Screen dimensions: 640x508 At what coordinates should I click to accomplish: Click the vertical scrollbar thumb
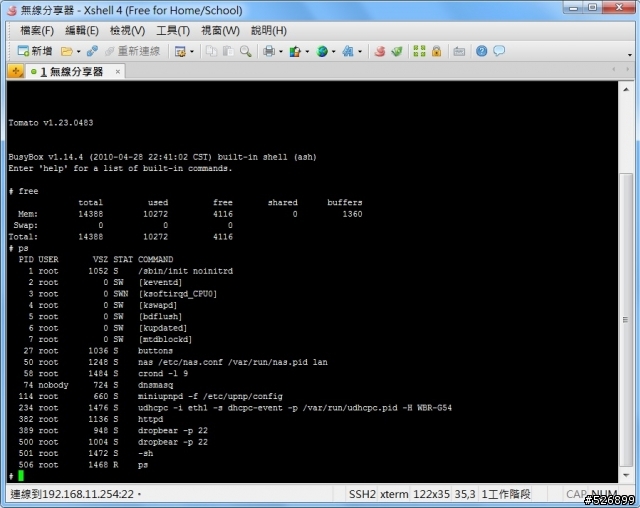coord(626,320)
